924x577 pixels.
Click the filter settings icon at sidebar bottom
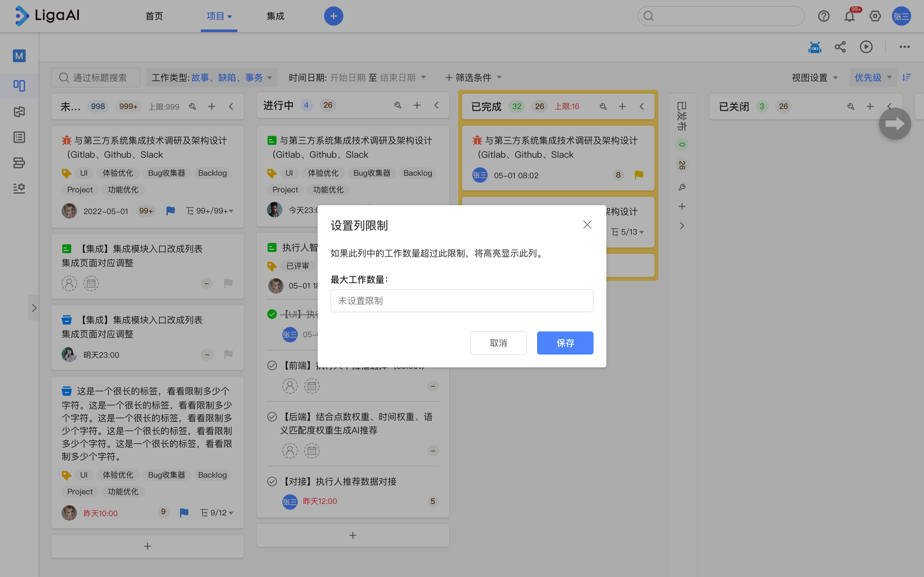point(19,188)
